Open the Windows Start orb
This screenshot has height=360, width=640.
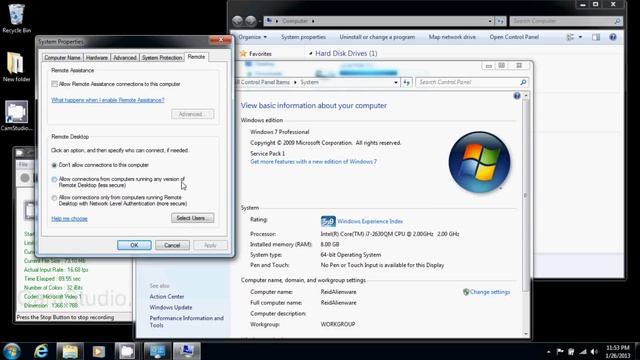pyautogui.click(x=12, y=351)
